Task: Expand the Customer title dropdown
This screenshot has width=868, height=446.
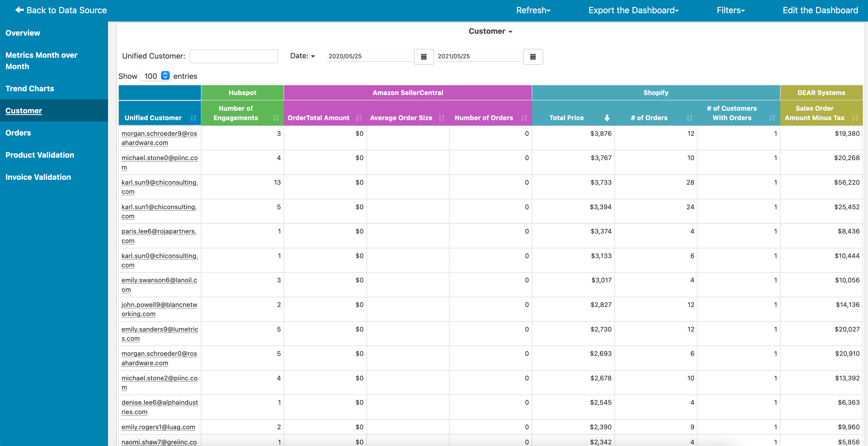Action: point(490,31)
